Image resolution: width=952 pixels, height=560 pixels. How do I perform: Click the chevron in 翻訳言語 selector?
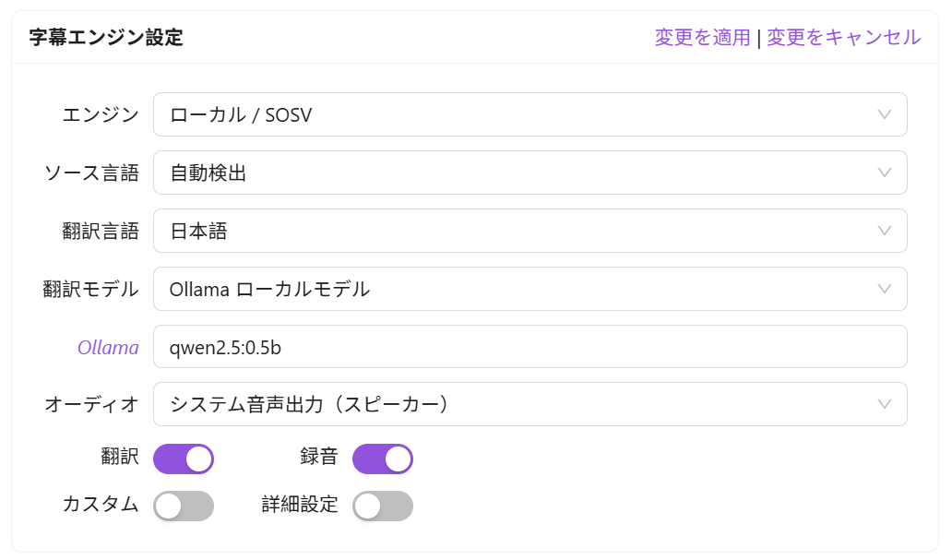point(884,231)
